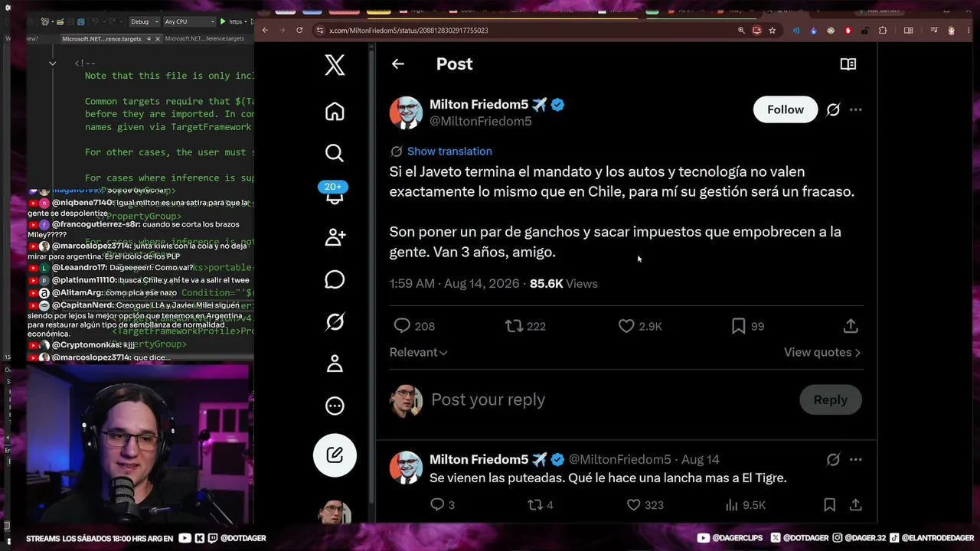This screenshot has height=551, width=980.
Task: Follow Milton Friedom5
Action: pyautogui.click(x=786, y=109)
